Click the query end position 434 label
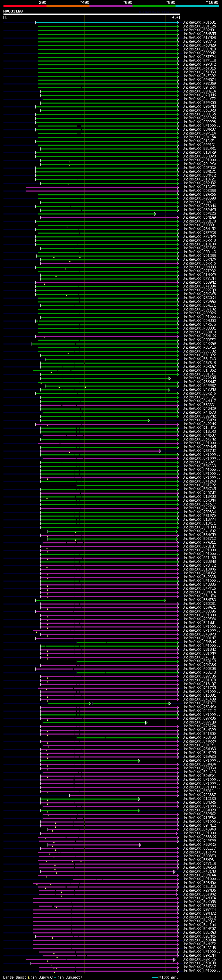Viewport: 222px width, 980px height. click(x=175, y=17)
